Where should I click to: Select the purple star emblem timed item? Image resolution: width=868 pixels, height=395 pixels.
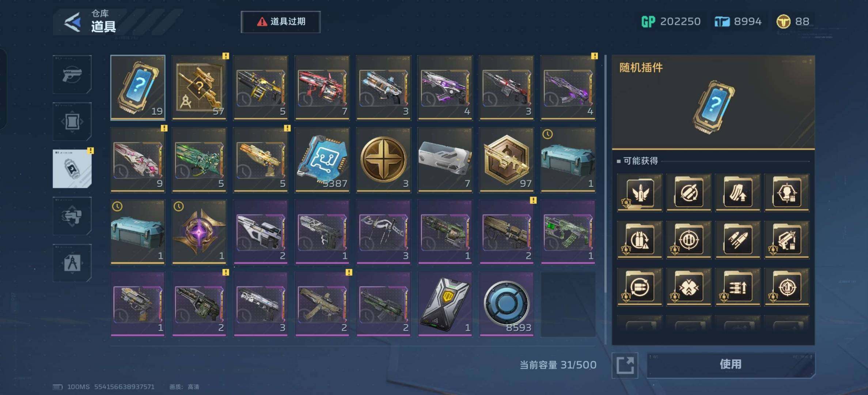[199, 232]
